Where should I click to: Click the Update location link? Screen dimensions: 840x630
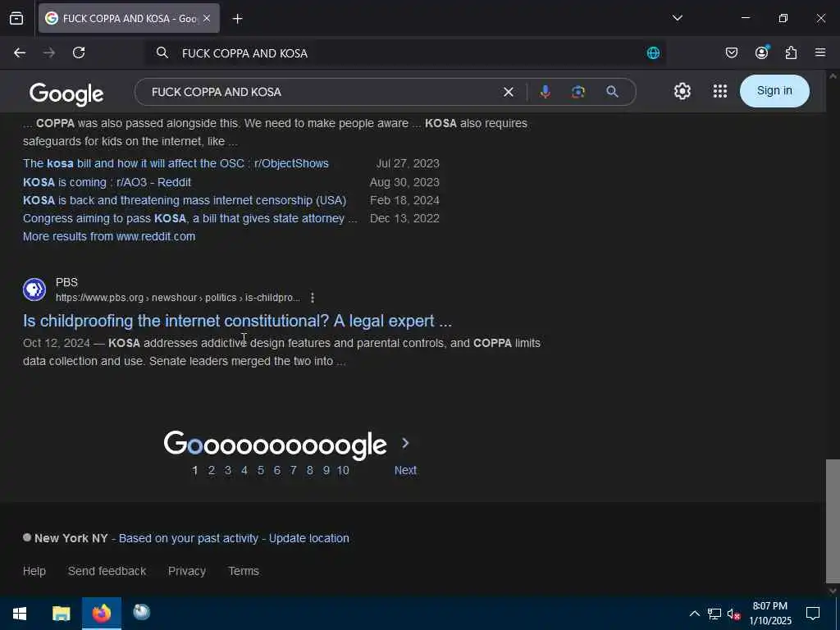coord(309,538)
